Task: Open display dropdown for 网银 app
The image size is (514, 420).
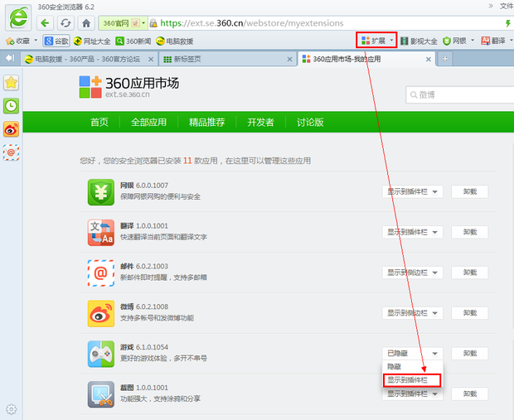Action: coord(412,191)
